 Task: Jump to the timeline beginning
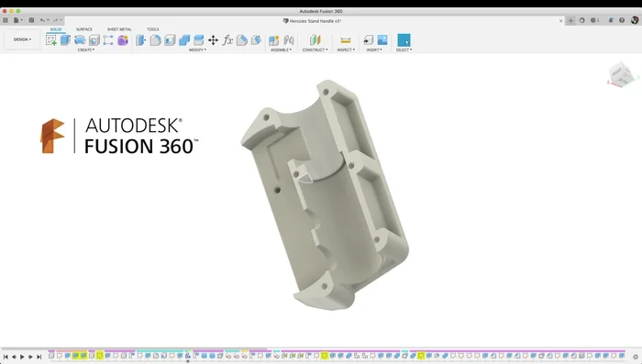pos(6,357)
